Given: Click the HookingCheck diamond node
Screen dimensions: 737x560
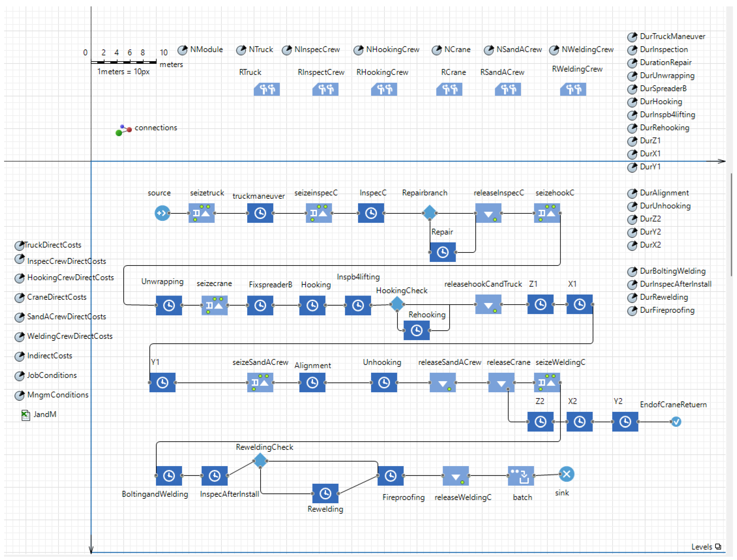Looking at the screenshot, I should pyautogui.click(x=397, y=304).
